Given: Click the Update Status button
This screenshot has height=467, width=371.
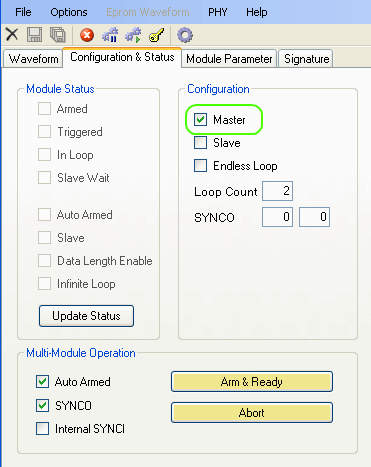Looking at the screenshot, I should click(x=86, y=316).
